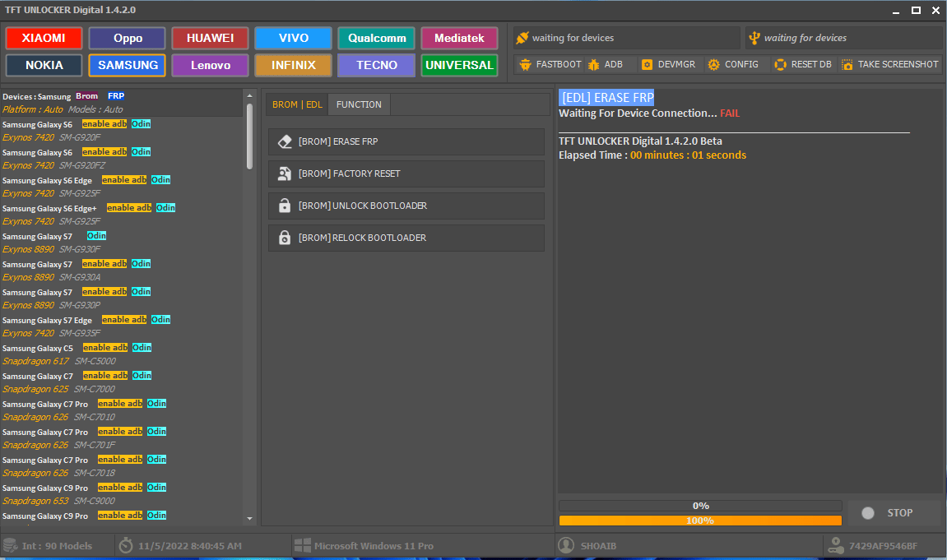Viewport: 947px width, 560px height.
Task: Enable adb for Samsung Galaxy C9 Pro
Action: click(120, 487)
